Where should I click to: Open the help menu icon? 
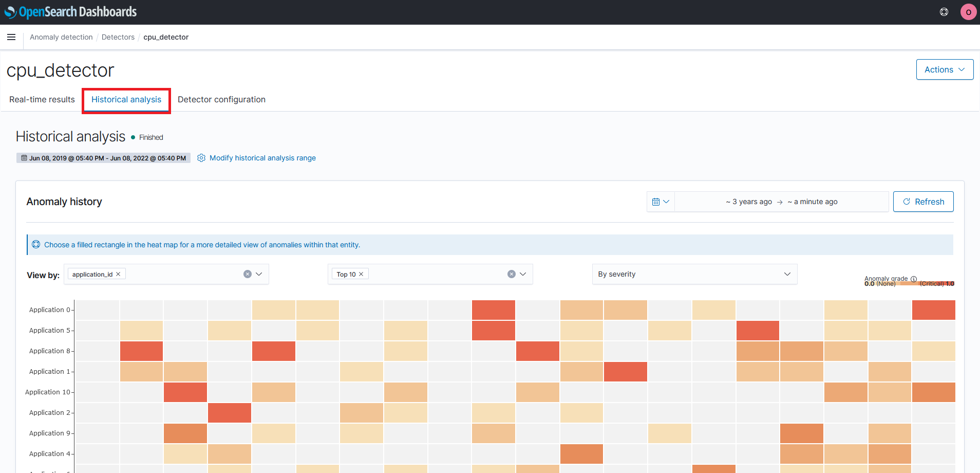pos(944,12)
